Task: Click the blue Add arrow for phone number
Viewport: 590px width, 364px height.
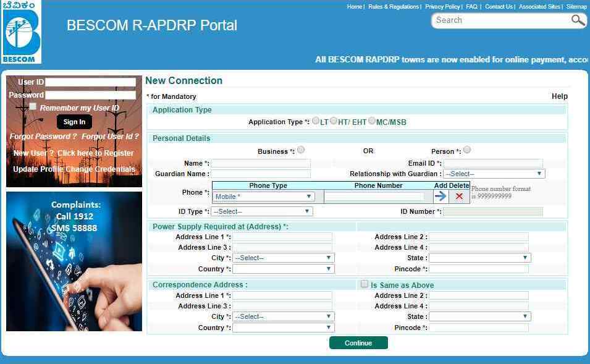Action: click(x=440, y=196)
